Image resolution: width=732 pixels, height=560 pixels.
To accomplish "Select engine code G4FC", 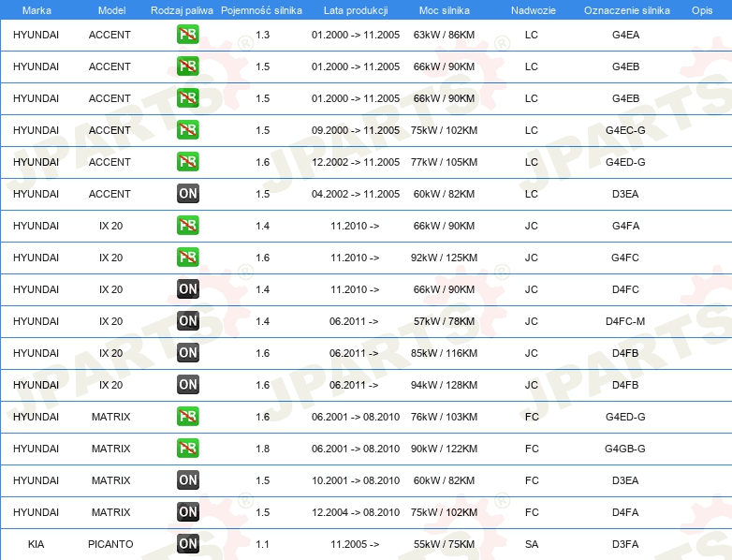I will pyautogui.click(x=625, y=258).
